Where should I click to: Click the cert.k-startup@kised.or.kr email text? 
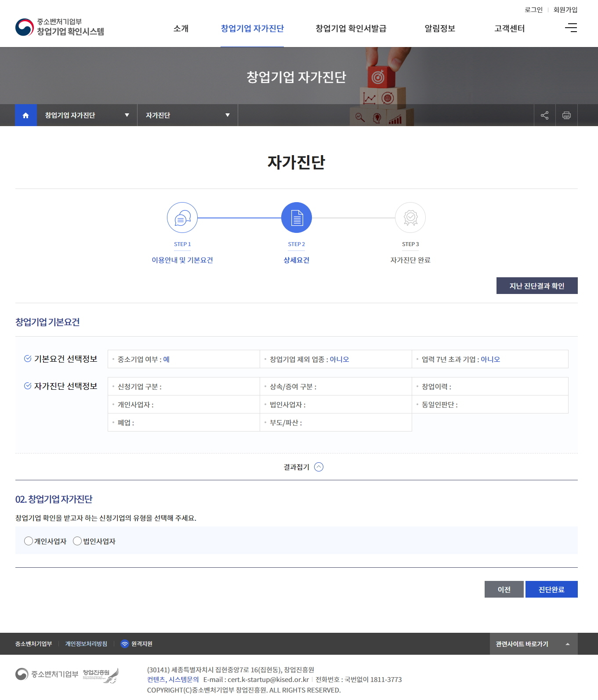point(268,679)
